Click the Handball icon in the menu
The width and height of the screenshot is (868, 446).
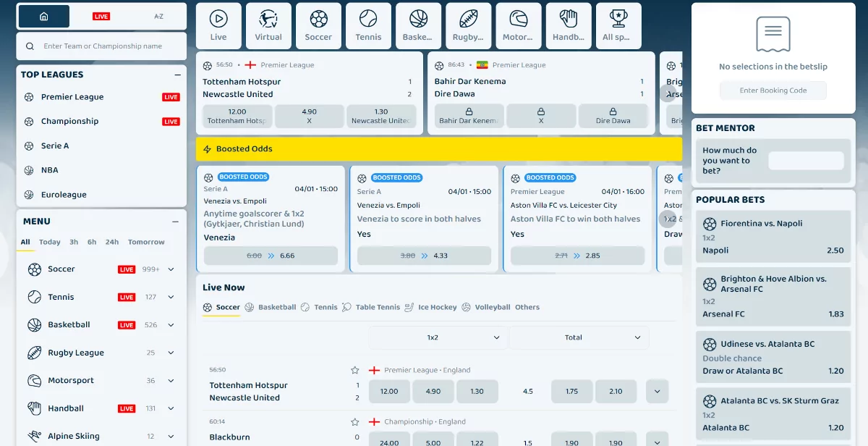(34, 408)
